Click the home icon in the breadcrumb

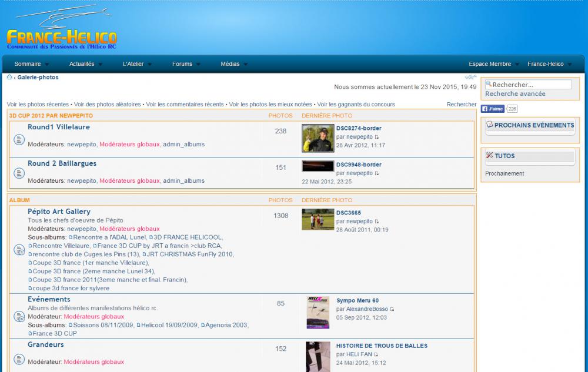click(x=9, y=77)
